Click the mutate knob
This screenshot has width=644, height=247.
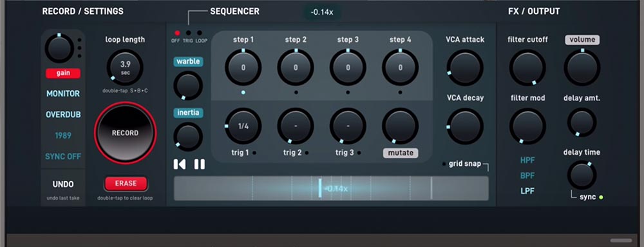click(401, 126)
